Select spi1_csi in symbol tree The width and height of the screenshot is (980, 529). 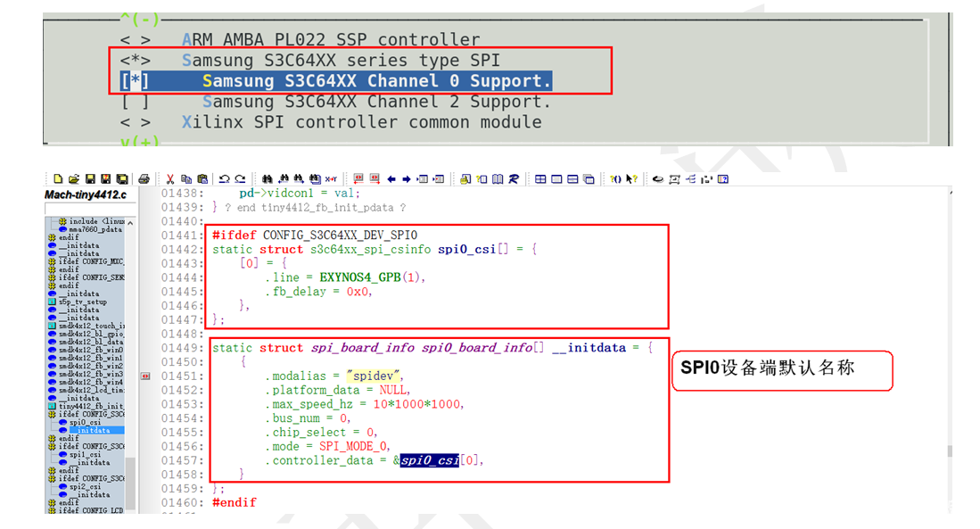pos(85,455)
